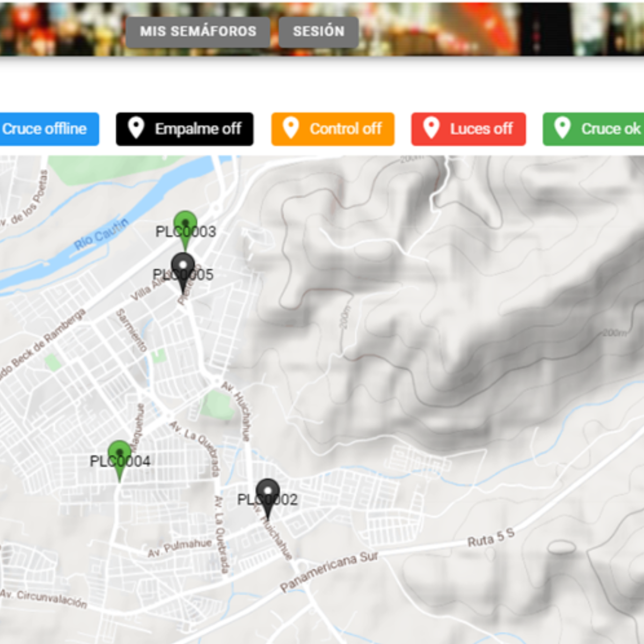
Task: Click the large green park near Av. Huichahue
Action: point(217,404)
